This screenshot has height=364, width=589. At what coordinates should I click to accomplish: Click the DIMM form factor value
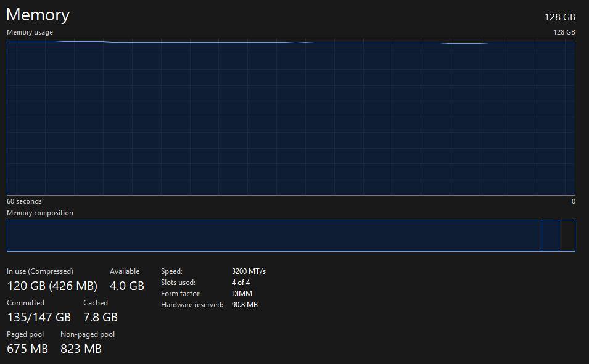(242, 294)
